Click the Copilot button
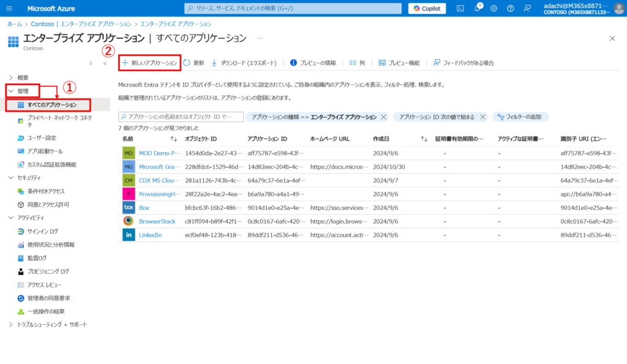The height and width of the screenshot is (364, 627). click(427, 9)
